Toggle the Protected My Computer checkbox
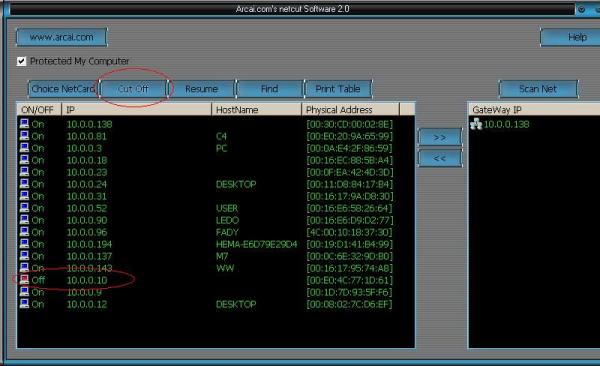The width and height of the screenshot is (600, 366). click(21, 61)
